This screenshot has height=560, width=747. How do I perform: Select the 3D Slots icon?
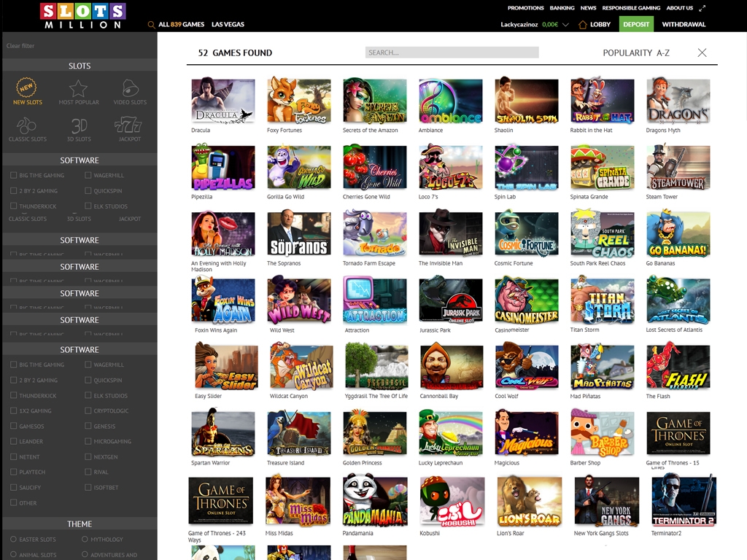tap(79, 125)
